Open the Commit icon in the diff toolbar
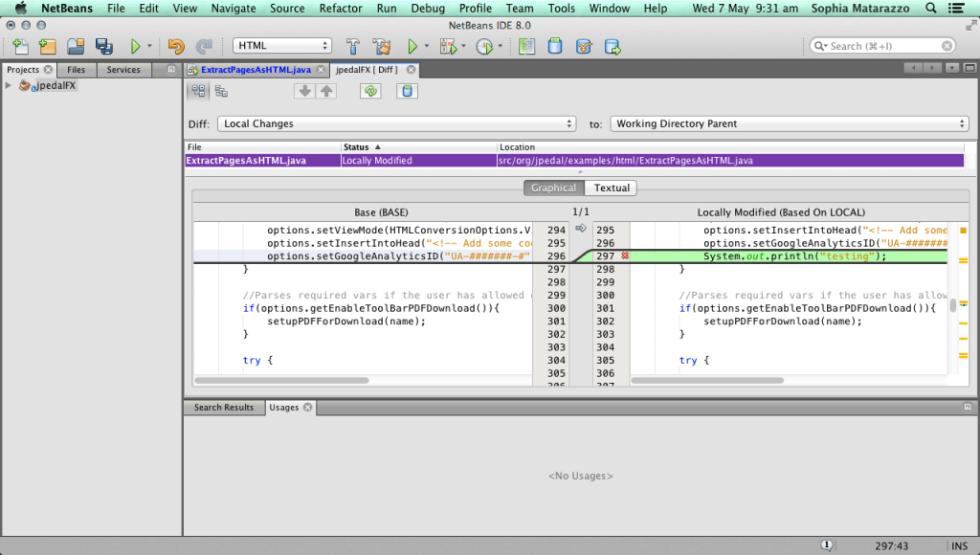The height and width of the screenshot is (555, 980). pyautogui.click(x=406, y=90)
